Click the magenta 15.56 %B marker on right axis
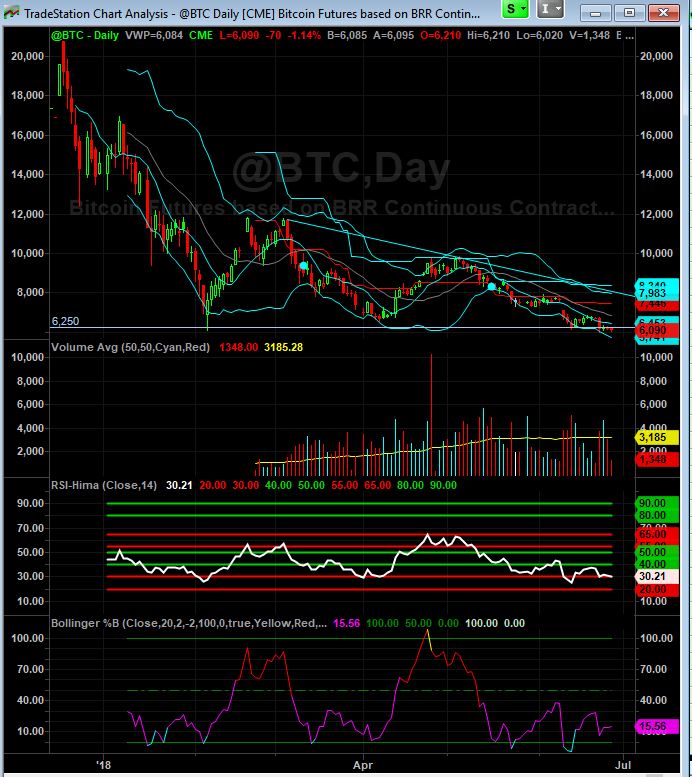This screenshot has height=777, width=692. (x=656, y=726)
